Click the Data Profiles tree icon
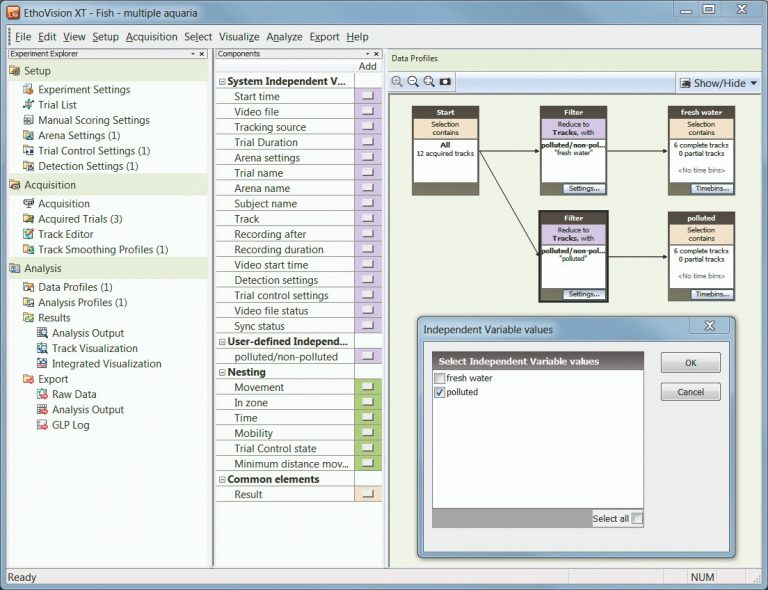This screenshot has width=768, height=590. tap(28, 287)
